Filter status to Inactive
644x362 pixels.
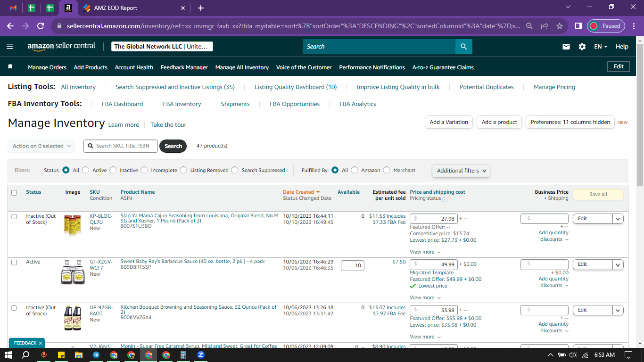click(x=113, y=170)
